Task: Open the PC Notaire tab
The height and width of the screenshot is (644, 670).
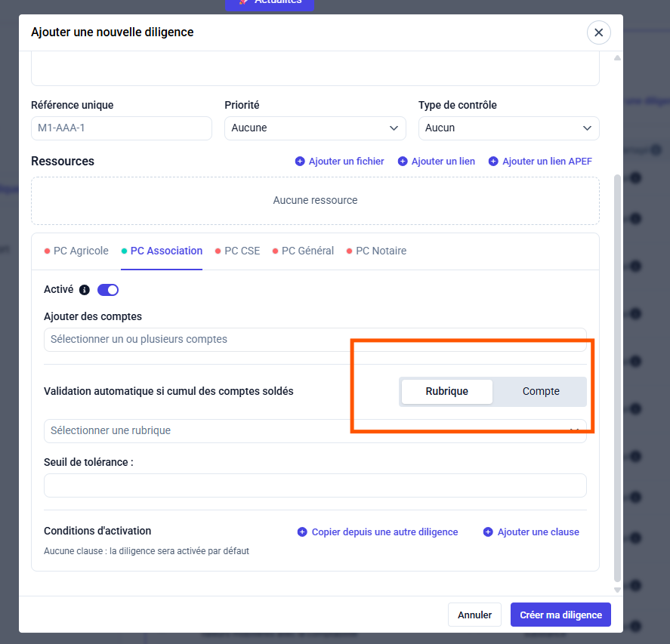Action: pyautogui.click(x=381, y=251)
